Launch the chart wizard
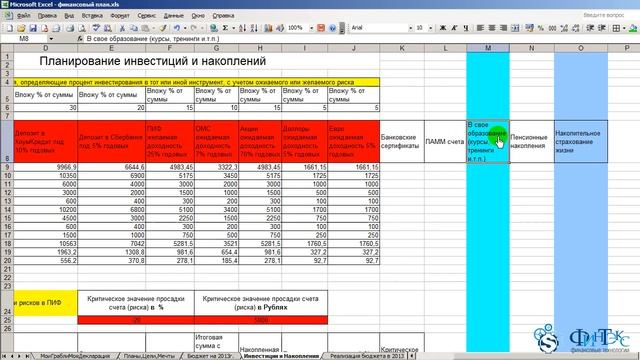This screenshot has width=640, height=360. click(x=268, y=28)
